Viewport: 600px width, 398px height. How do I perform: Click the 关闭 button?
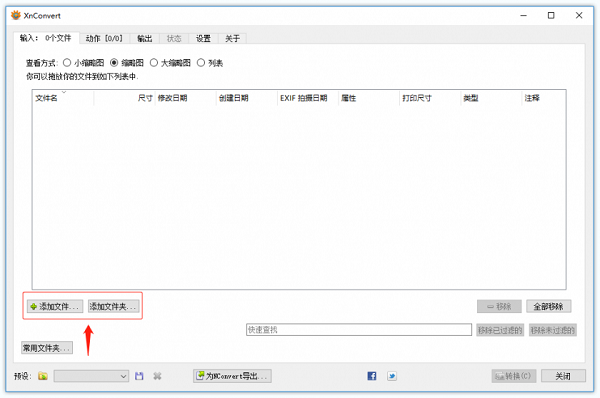[x=563, y=376]
